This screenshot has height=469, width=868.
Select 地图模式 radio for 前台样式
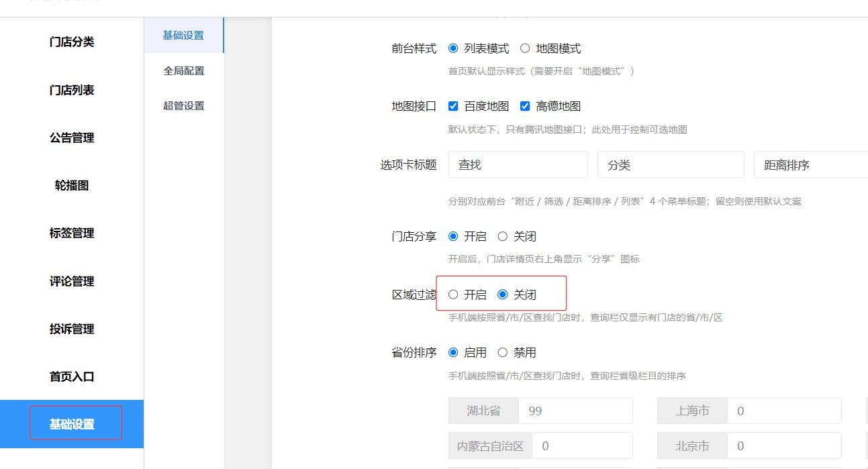(525, 48)
